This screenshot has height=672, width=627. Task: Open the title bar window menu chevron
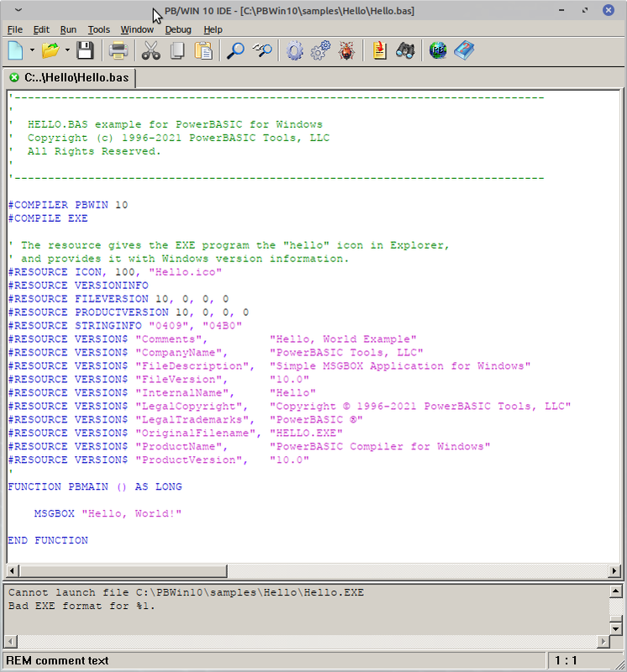tap(18, 10)
